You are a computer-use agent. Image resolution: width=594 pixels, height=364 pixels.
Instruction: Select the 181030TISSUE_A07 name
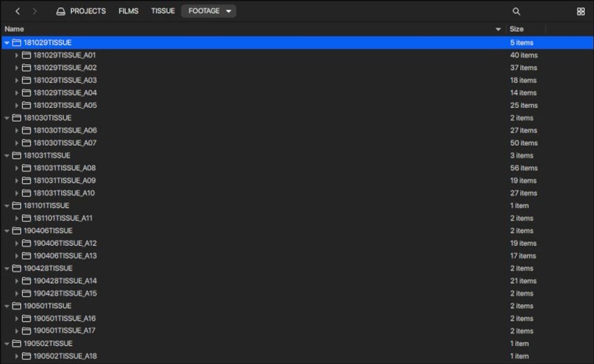(65, 143)
